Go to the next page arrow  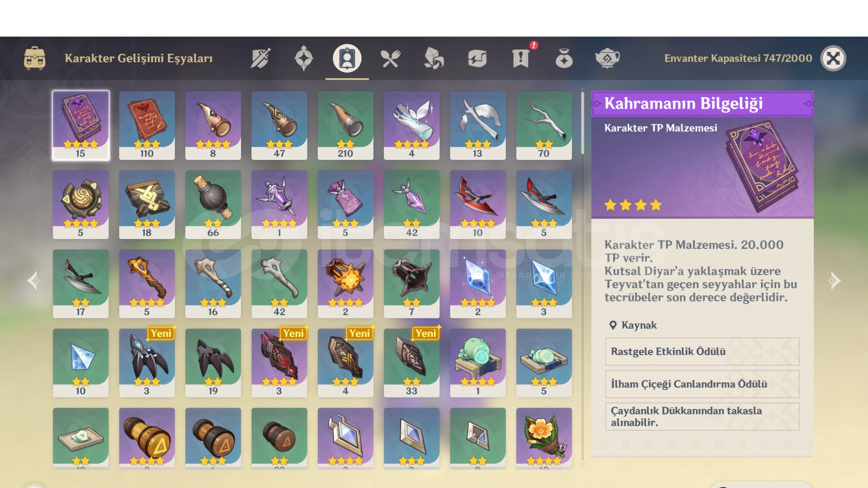[834, 281]
